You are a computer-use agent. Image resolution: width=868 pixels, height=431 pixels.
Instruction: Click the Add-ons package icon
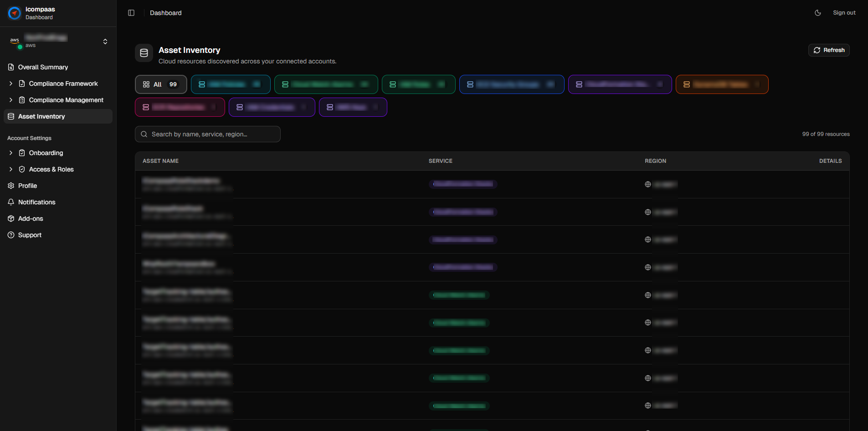click(x=11, y=218)
